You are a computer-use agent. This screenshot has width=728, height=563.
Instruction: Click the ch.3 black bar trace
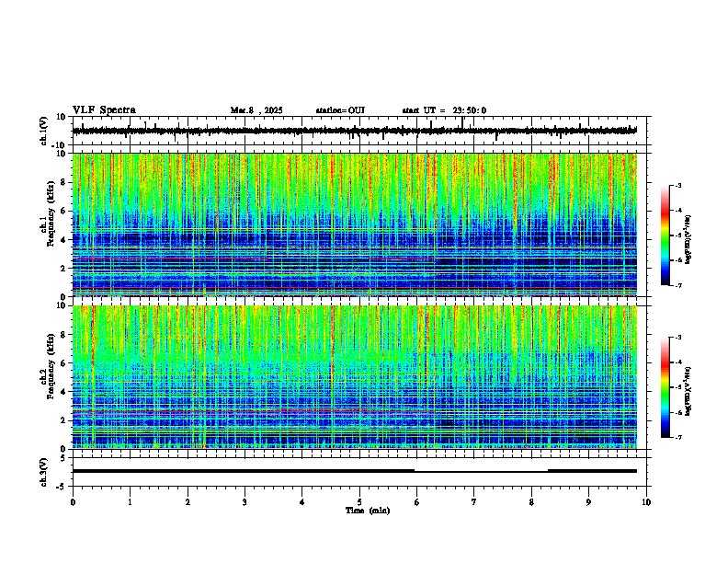[x=355, y=471]
